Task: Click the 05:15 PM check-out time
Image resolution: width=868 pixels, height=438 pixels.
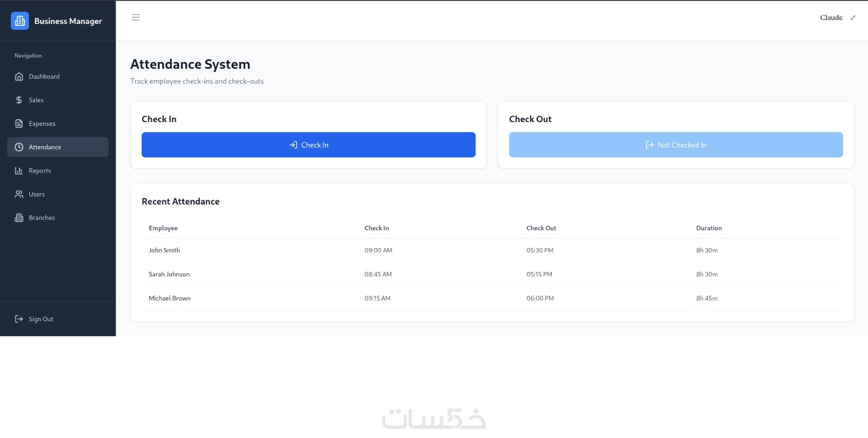Action: tap(539, 274)
